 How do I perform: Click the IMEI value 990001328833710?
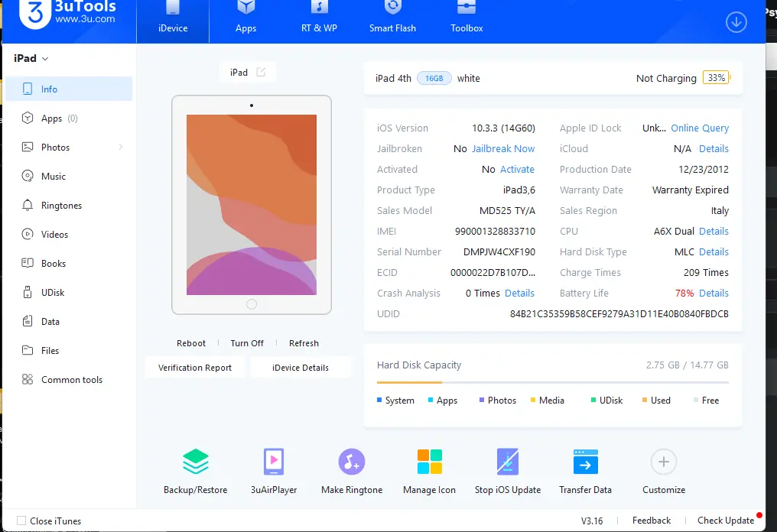tap(495, 232)
